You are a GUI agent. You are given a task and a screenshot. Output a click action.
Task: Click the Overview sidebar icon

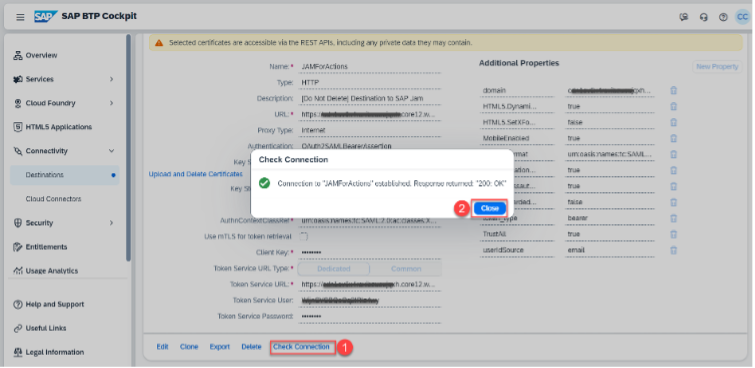pyautogui.click(x=18, y=55)
